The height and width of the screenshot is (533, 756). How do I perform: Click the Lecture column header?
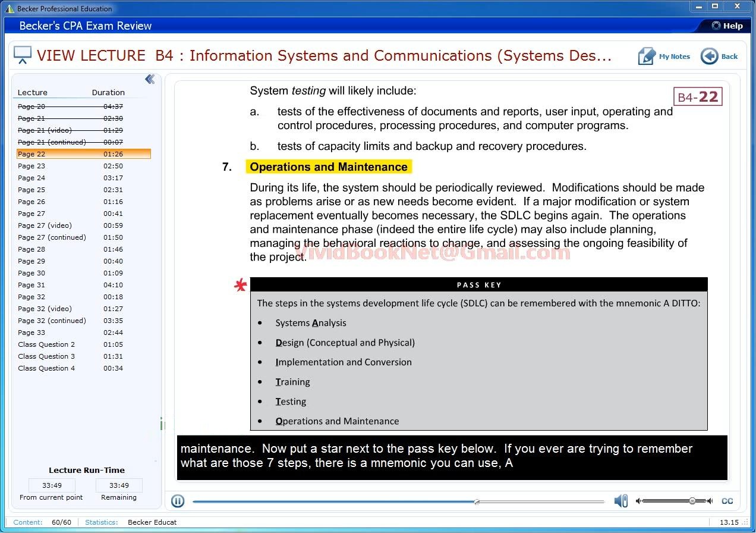coord(33,92)
